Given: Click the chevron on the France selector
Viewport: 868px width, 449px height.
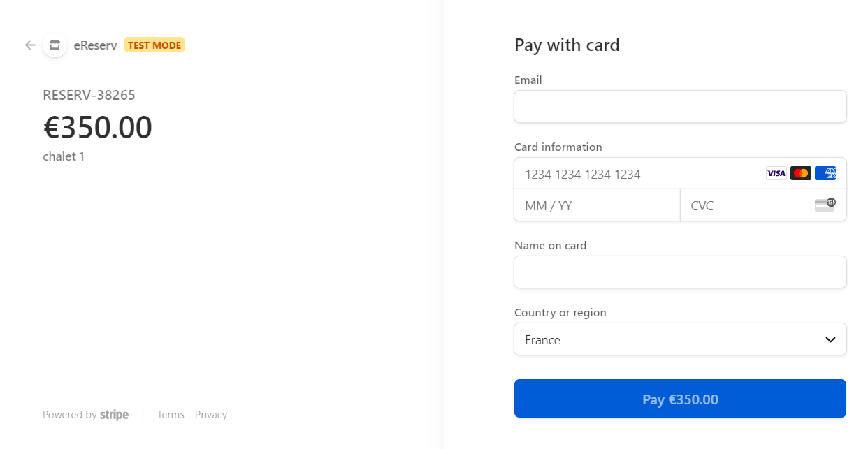Looking at the screenshot, I should 830,339.
